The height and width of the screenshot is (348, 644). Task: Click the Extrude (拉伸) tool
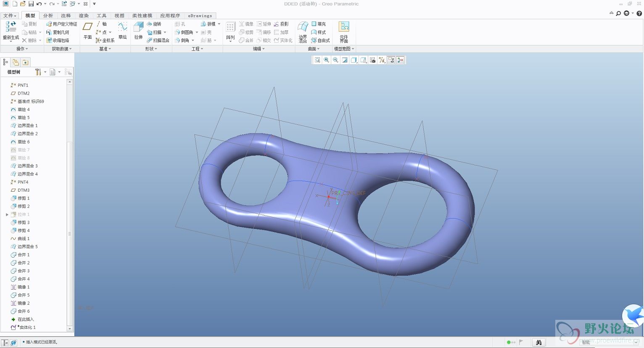click(138, 30)
